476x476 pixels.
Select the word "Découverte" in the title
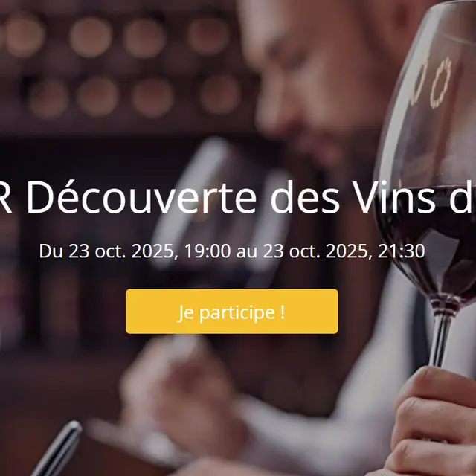tap(141, 196)
